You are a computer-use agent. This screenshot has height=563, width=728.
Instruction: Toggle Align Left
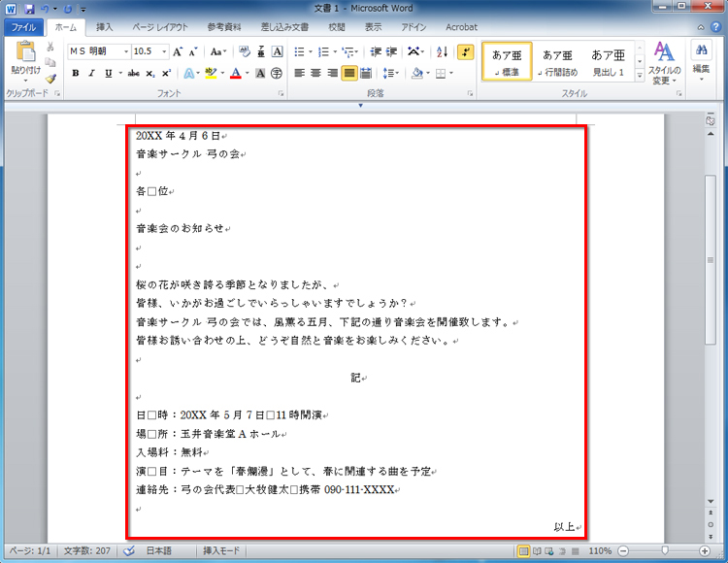point(300,73)
